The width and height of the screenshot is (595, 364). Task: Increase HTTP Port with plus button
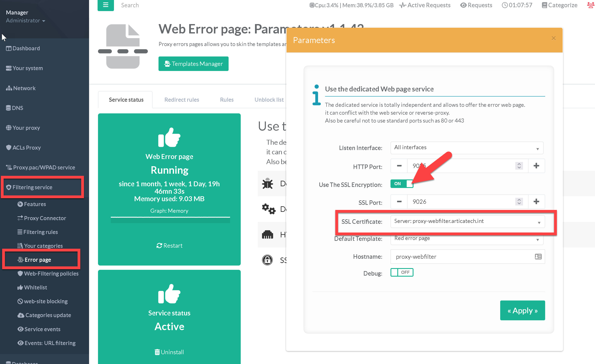point(536,166)
